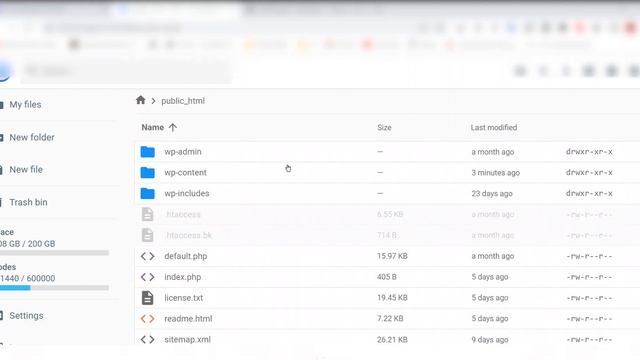Click the blurred search input field
Viewport: 640px width, 360px height.
pyautogui.click(x=127, y=71)
